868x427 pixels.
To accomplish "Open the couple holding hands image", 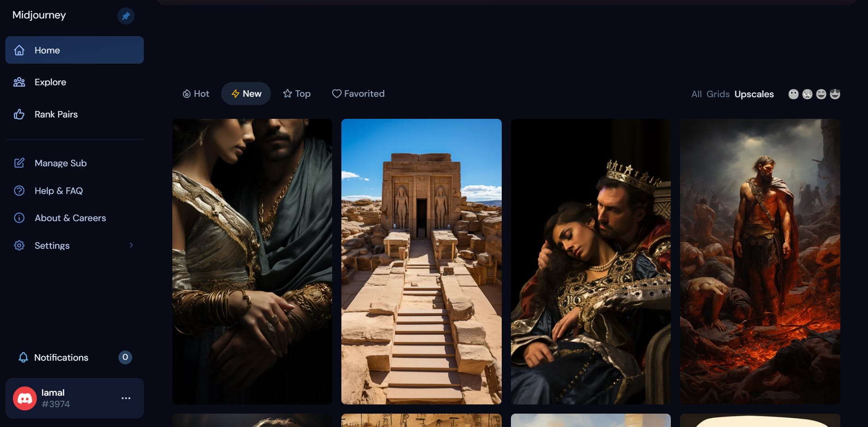I will [x=252, y=262].
